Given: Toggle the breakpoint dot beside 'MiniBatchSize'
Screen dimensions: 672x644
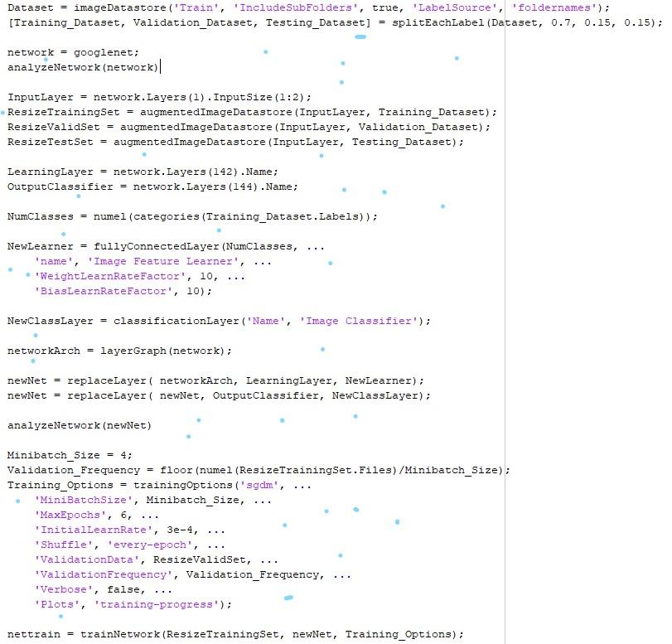Looking at the screenshot, I should pyautogui.click(x=16, y=501).
